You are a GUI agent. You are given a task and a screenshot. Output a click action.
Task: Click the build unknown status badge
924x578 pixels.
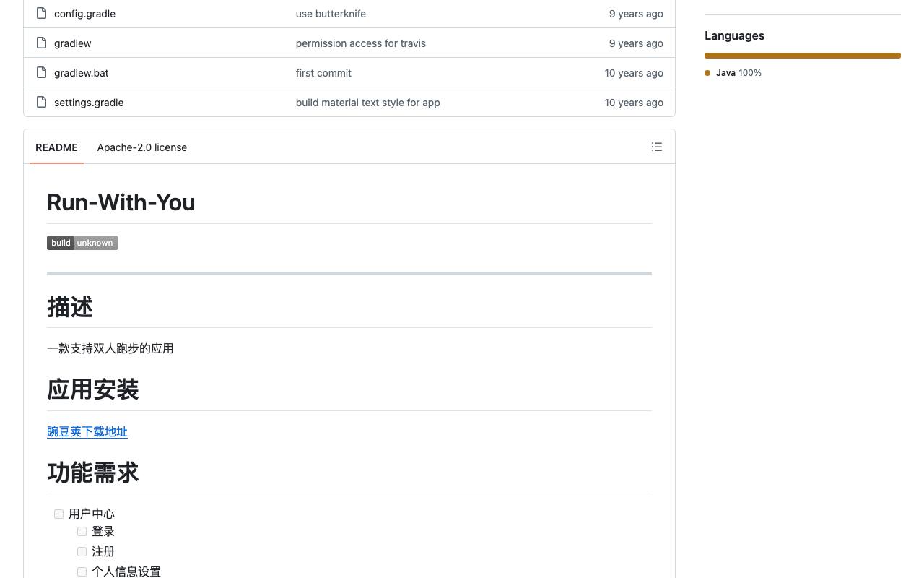tap(82, 243)
